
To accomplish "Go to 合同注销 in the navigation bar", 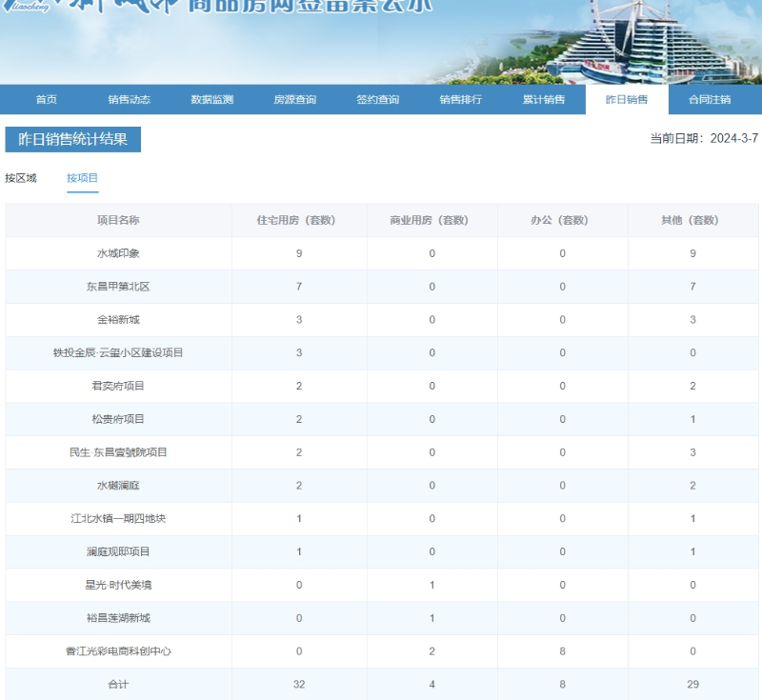I will click(x=709, y=100).
